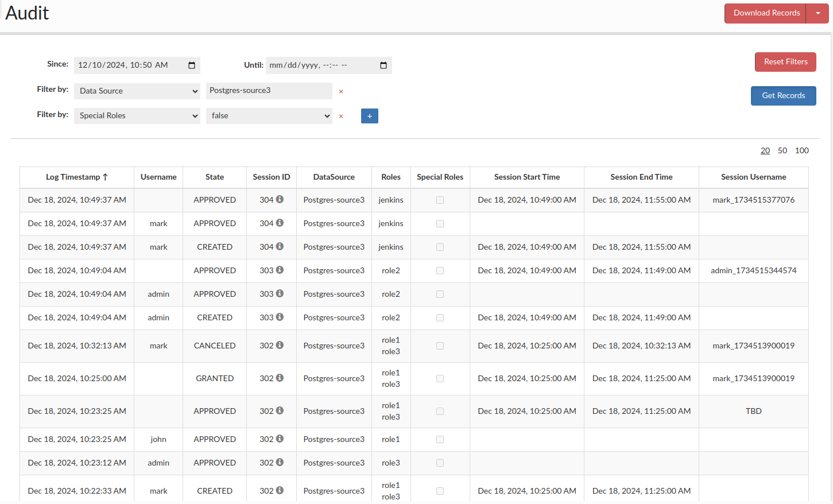Image resolution: width=833 pixels, height=504 pixels.
Task: Remove the Special Roles filter with red x
Action: click(341, 117)
